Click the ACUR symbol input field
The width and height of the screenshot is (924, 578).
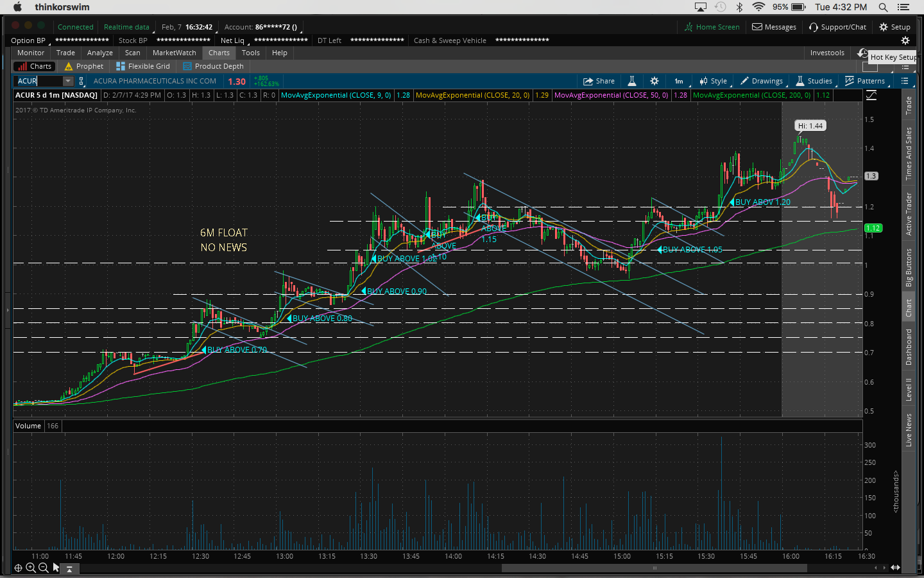tap(38, 81)
